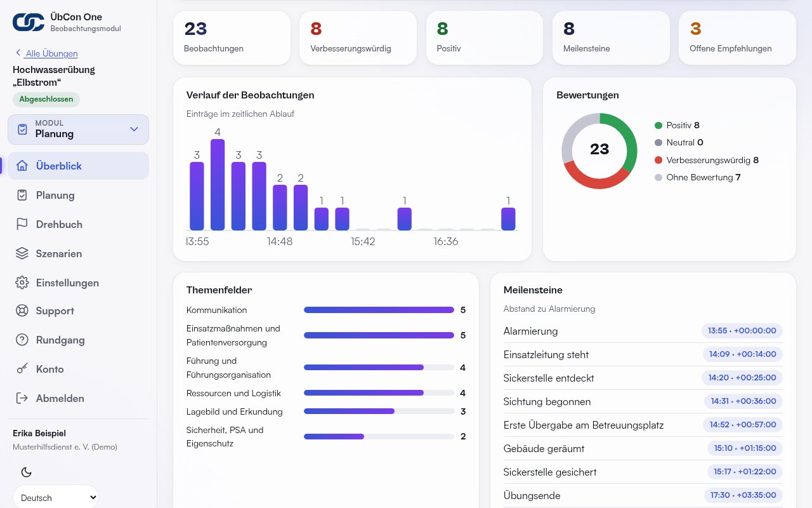Select the Sickerstelle entdeckt milestone row
This screenshot has width=812, height=508.
(x=643, y=378)
